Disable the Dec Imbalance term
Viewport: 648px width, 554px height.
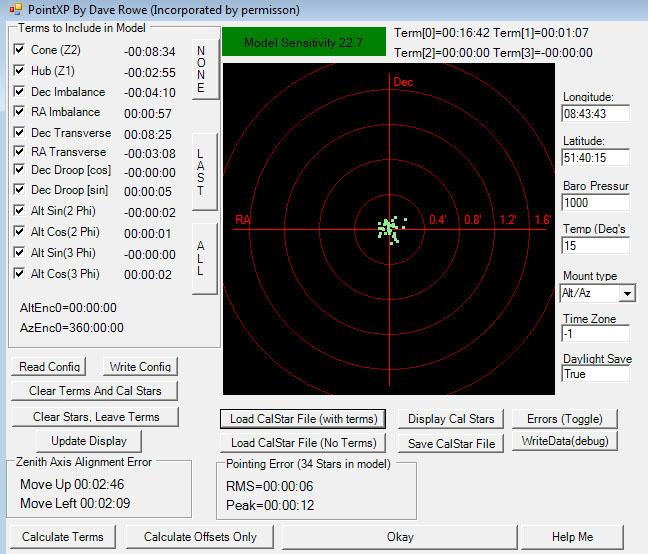coord(19,91)
